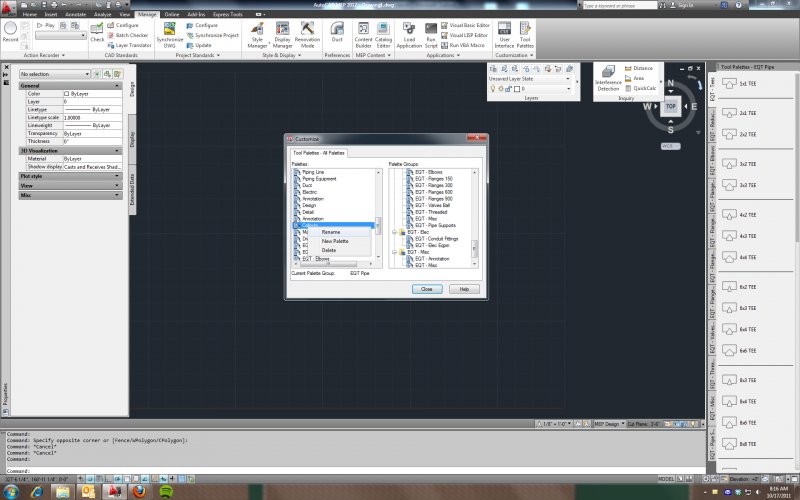The image size is (800, 500).
Task: Click Interference Detection in Inquiry panel
Action: point(608,79)
